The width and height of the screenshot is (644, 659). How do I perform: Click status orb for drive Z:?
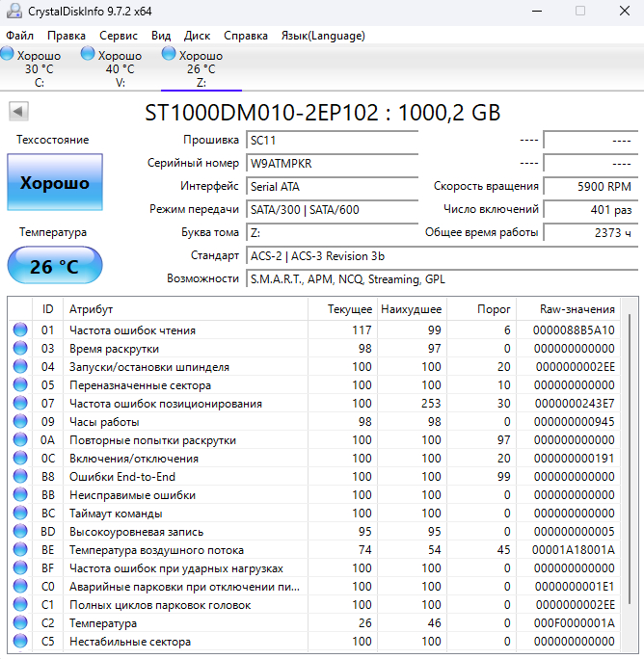click(x=170, y=55)
